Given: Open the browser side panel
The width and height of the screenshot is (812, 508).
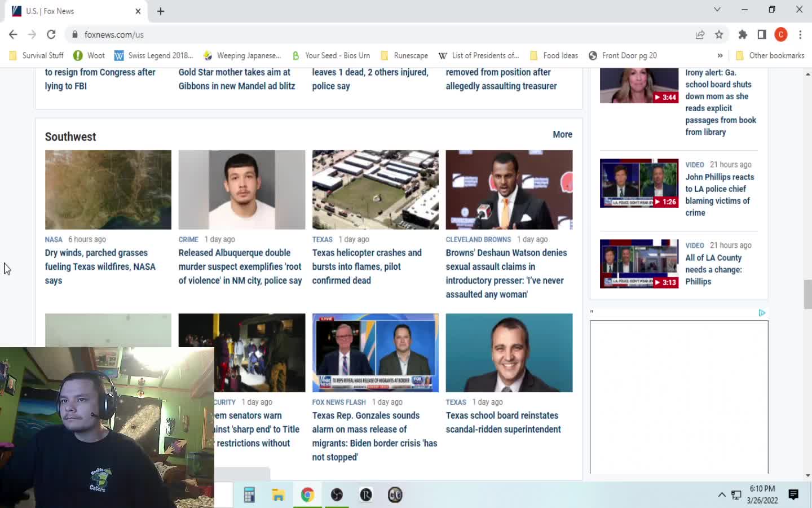Looking at the screenshot, I should click(762, 34).
